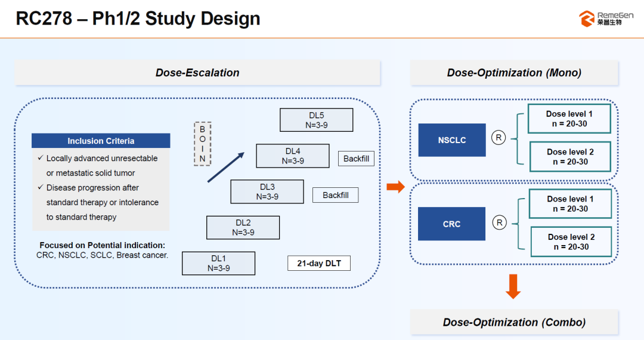Click the Backfill box beside DL4
Image resolution: width=644 pixels, height=340 pixels.
[x=356, y=159]
